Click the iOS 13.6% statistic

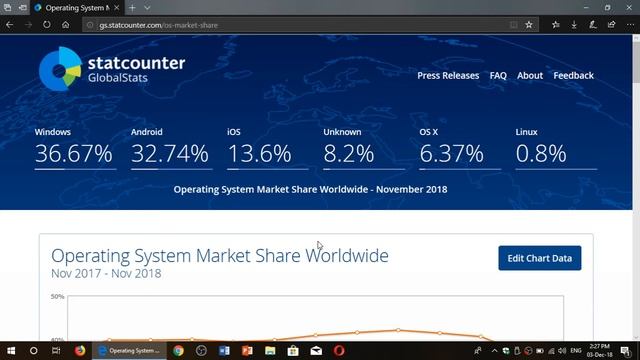pos(268,149)
